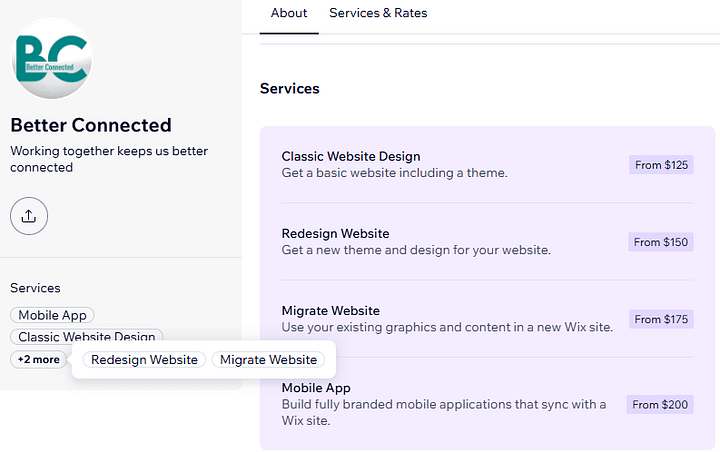Open the Classic Website Design service title
720x452 pixels.
click(x=351, y=156)
